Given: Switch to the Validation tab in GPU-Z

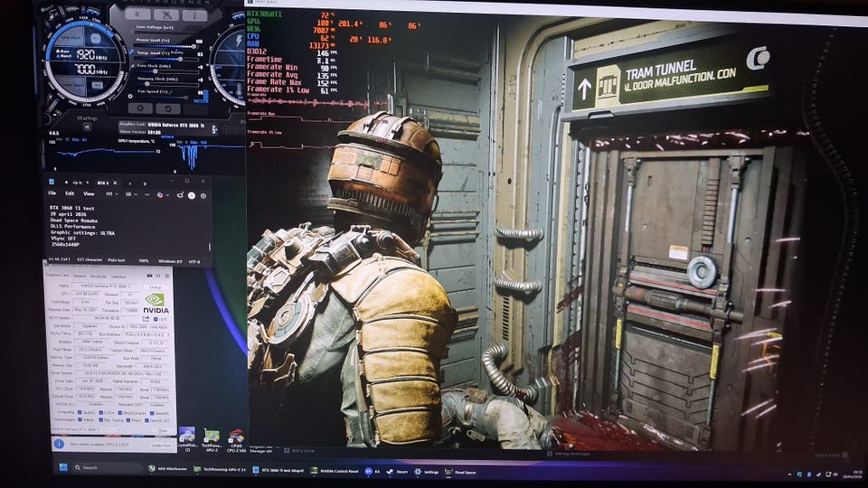Looking at the screenshot, I should 118,277.
